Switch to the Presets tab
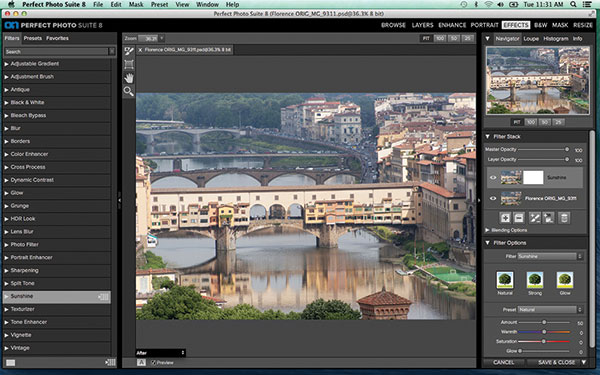This screenshot has height=375, width=600. tap(33, 38)
